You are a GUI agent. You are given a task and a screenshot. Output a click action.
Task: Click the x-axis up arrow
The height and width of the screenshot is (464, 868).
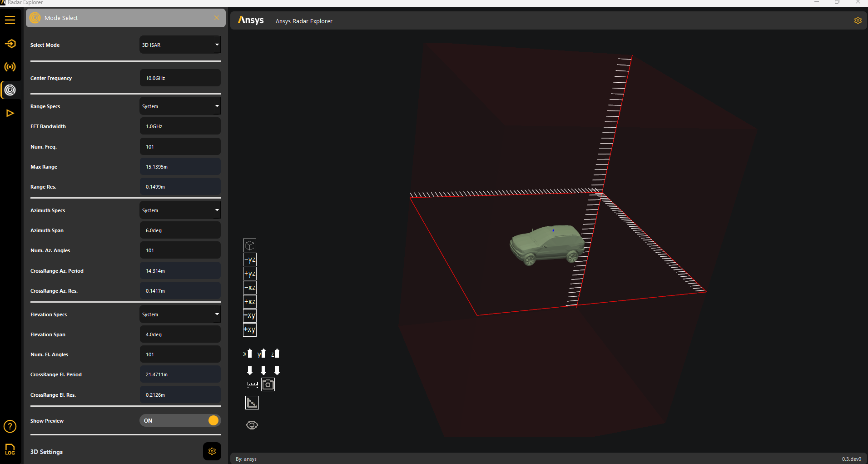click(249, 354)
